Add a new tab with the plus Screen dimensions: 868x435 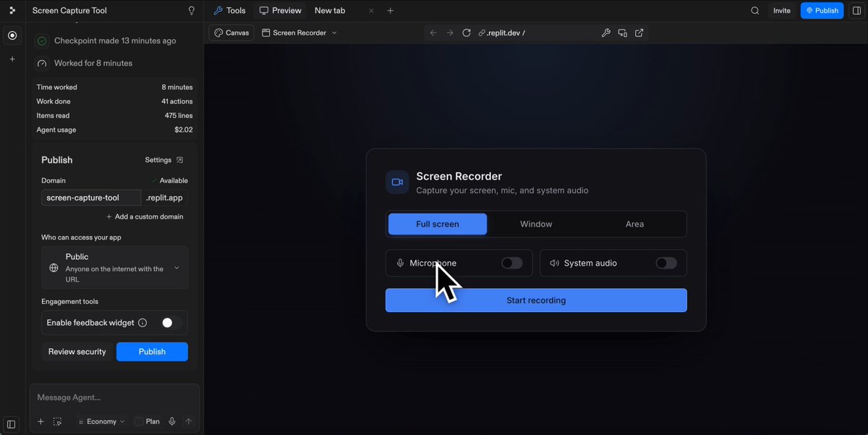point(391,11)
